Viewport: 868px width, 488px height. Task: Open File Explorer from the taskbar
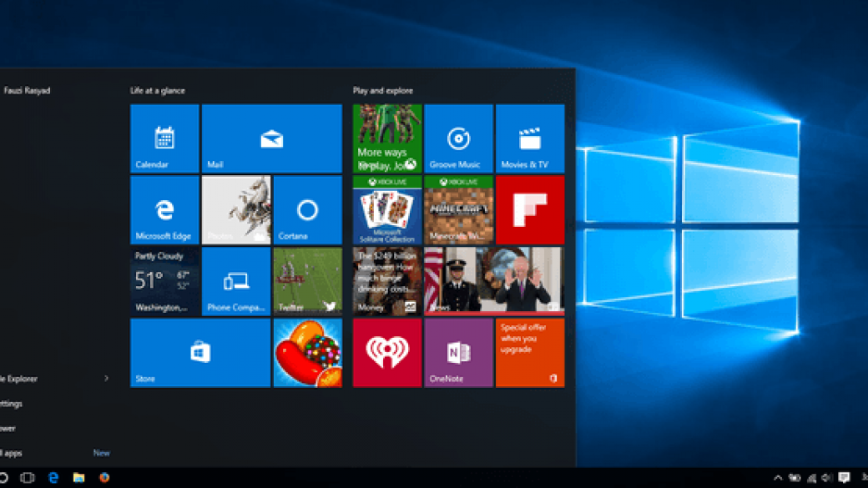[x=78, y=477]
